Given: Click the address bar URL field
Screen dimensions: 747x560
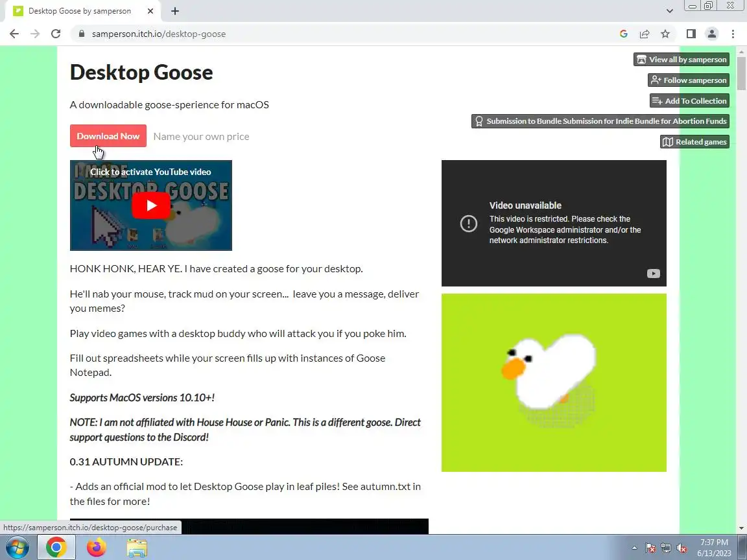Looking at the screenshot, I should (x=343, y=34).
